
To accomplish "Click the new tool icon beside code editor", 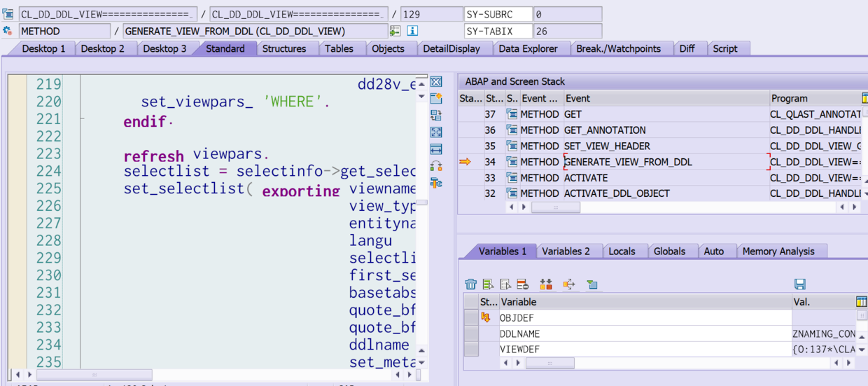I will [436, 99].
